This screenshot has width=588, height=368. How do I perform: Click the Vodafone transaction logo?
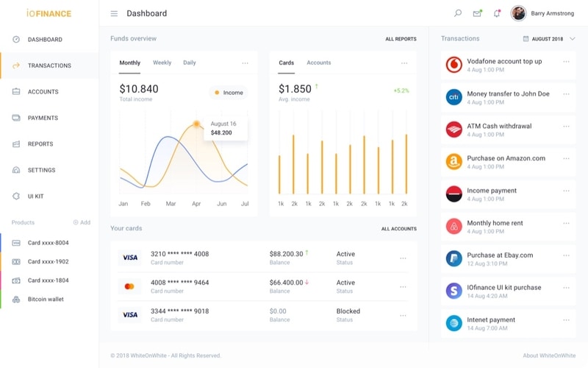pos(453,65)
